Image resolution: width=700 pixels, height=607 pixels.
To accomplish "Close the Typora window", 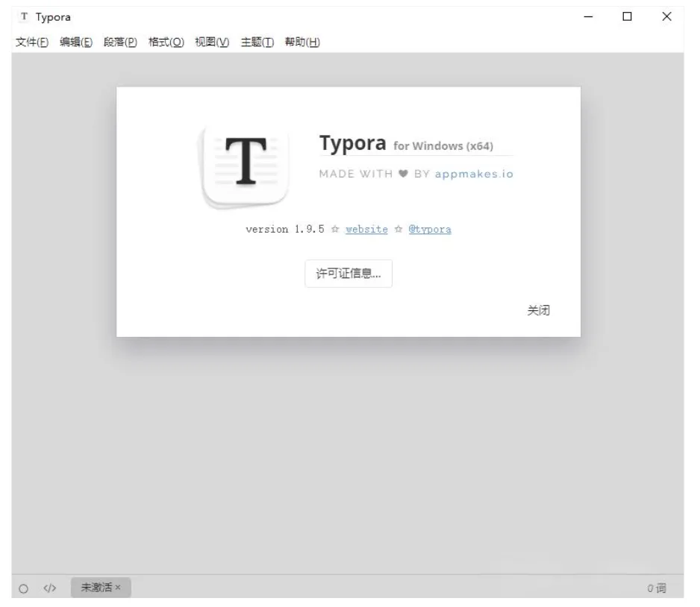I will [x=666, y=16].
